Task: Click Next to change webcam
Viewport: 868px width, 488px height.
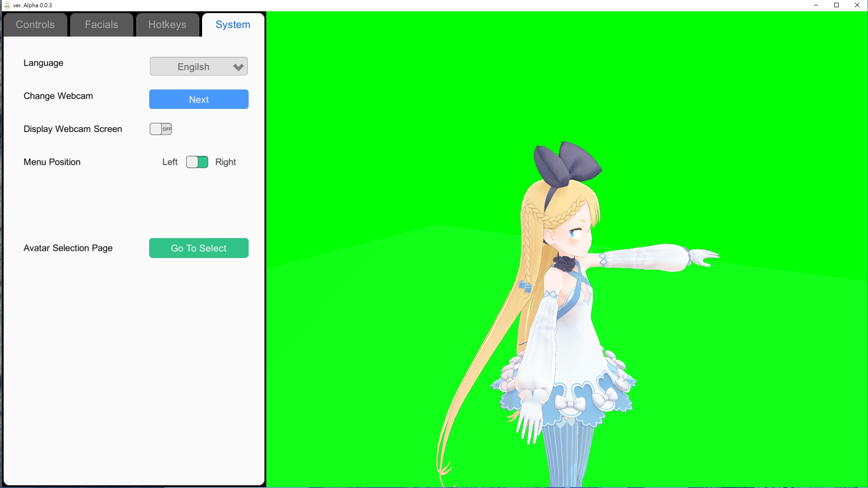Action: point(198,99)
